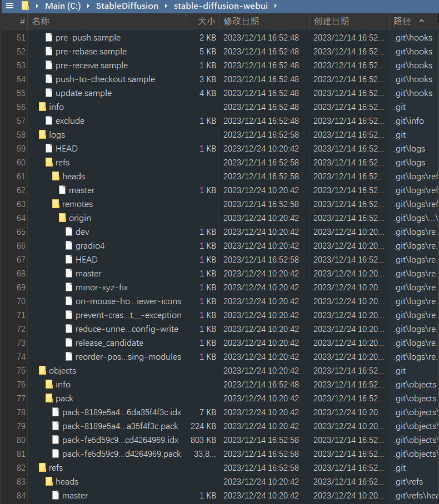Click the objects folder icon

(42, 370)
